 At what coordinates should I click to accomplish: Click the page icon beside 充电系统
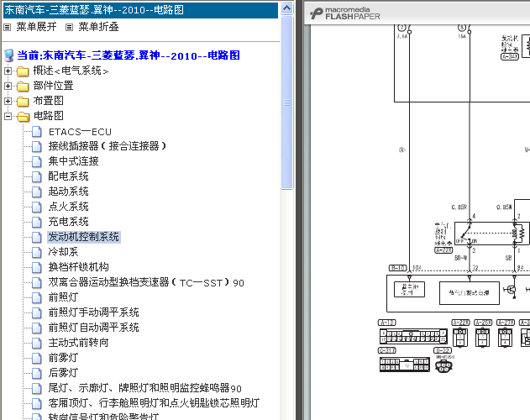coord(36,222)
